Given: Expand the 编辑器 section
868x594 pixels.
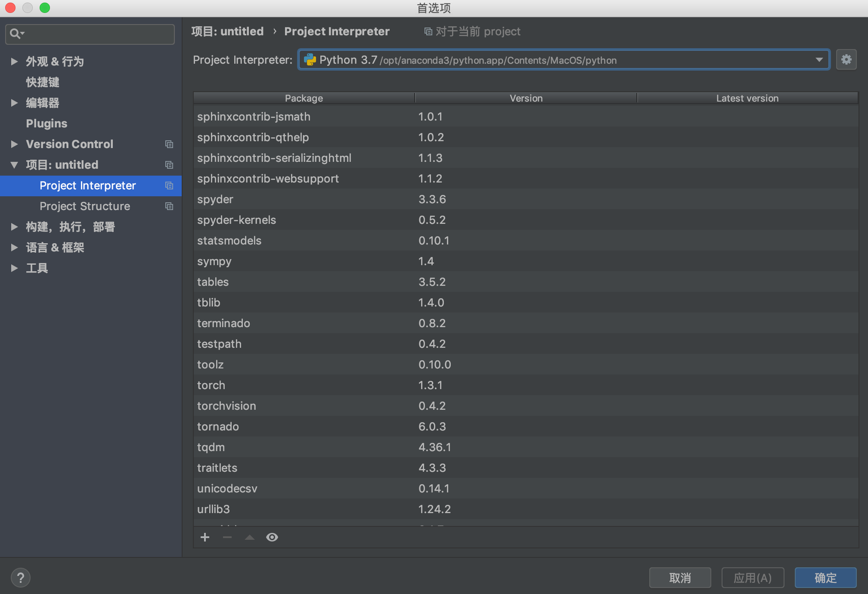Looking at the screenshot, I should [14, 103].
